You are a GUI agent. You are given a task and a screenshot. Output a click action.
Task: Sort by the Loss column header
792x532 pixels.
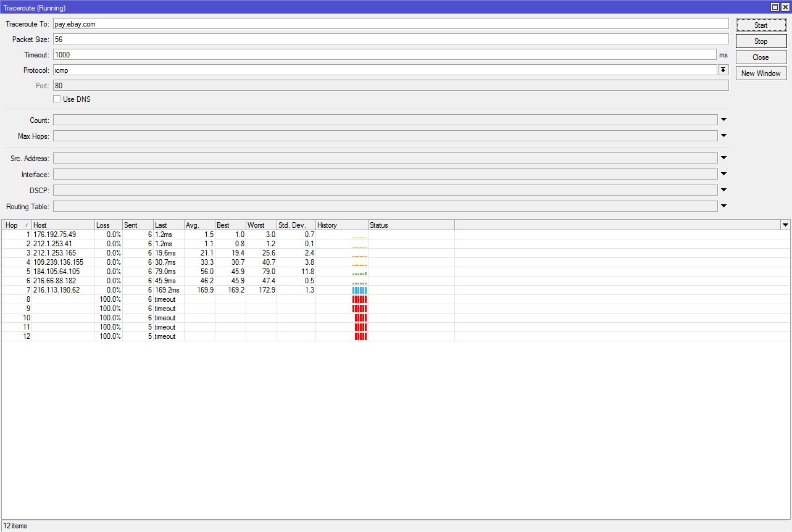pos(109,225)
